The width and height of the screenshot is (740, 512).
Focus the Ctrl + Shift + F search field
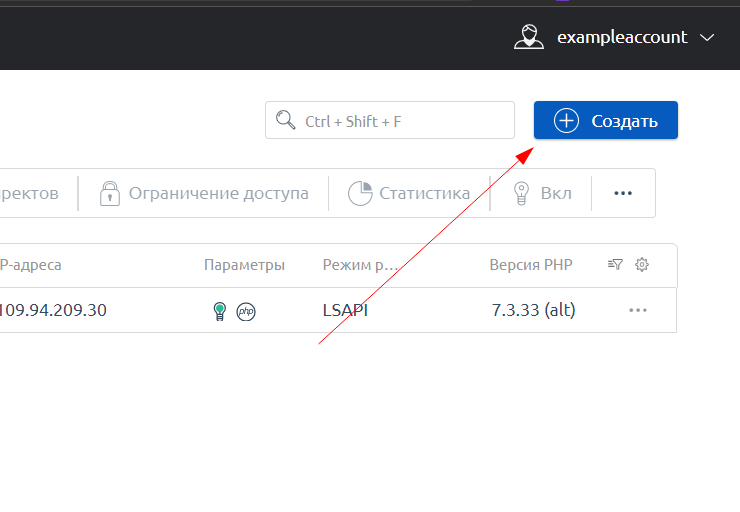click(x=400, y=121)
